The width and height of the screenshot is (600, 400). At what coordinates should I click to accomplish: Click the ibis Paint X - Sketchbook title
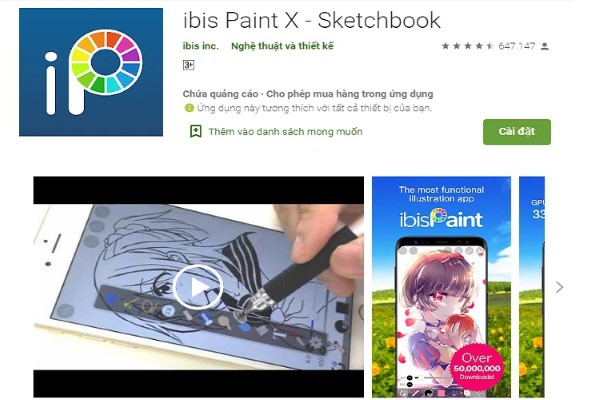pos(312,20)
